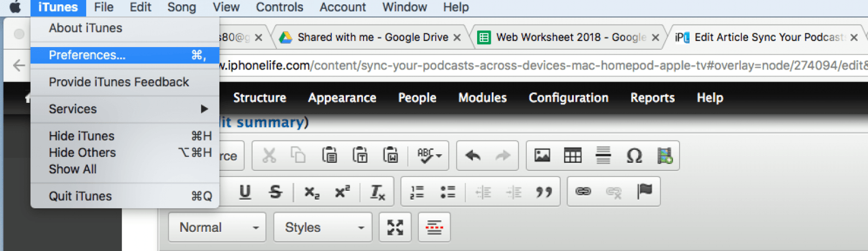Open the View menu
Screen dimensions: 868x251
click(226, 7)
